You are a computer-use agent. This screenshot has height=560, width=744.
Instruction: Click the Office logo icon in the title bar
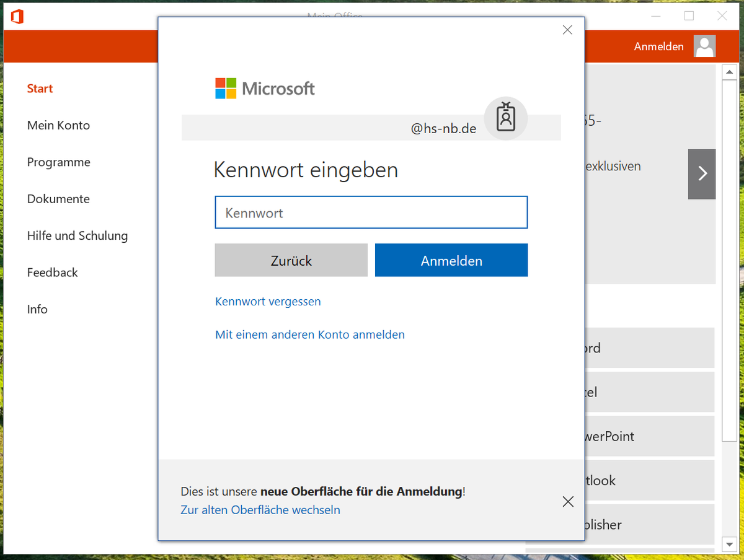pyautogui.click(x=17, y=17)
